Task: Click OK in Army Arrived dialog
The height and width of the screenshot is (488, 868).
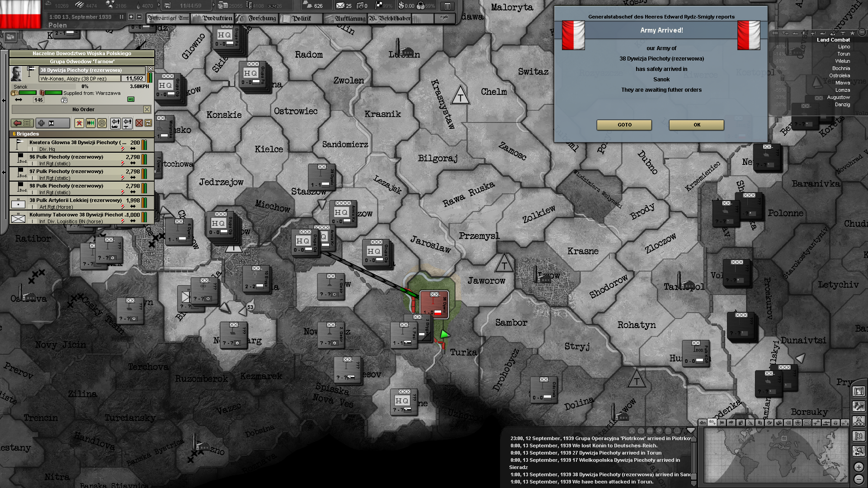Action: (696, 125)
